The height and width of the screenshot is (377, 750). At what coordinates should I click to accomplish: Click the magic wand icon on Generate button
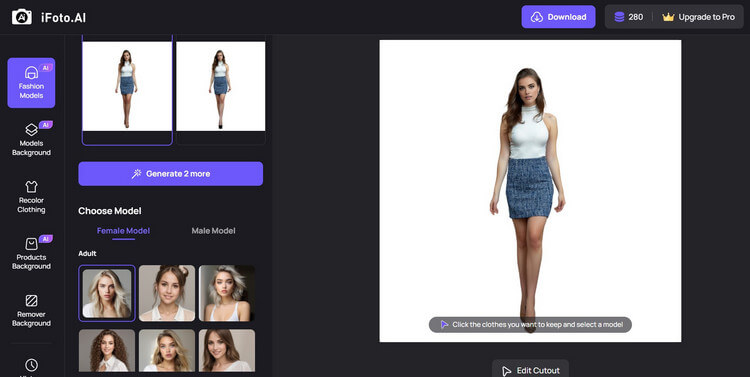click(136, 174)
